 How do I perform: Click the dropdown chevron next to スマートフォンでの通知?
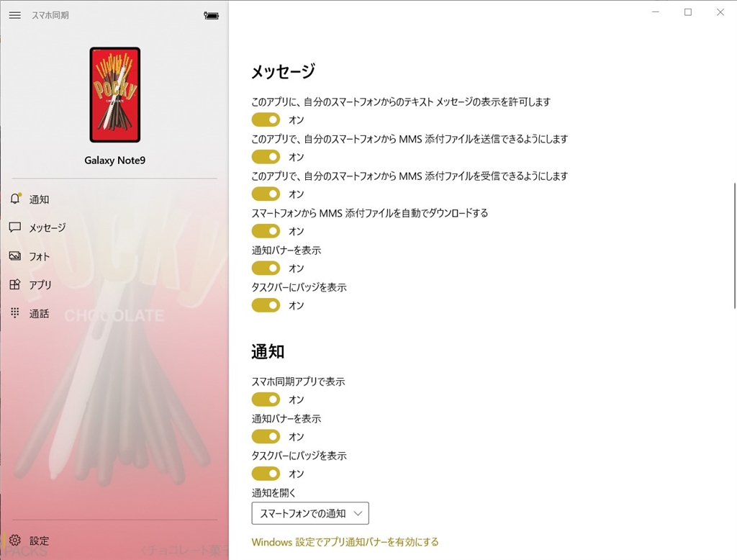click(358, 513)
